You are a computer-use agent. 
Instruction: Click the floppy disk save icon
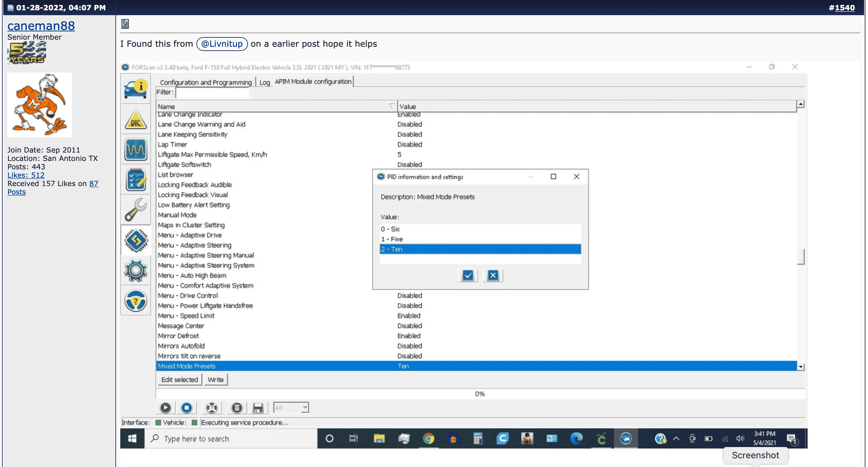[258, 408]
